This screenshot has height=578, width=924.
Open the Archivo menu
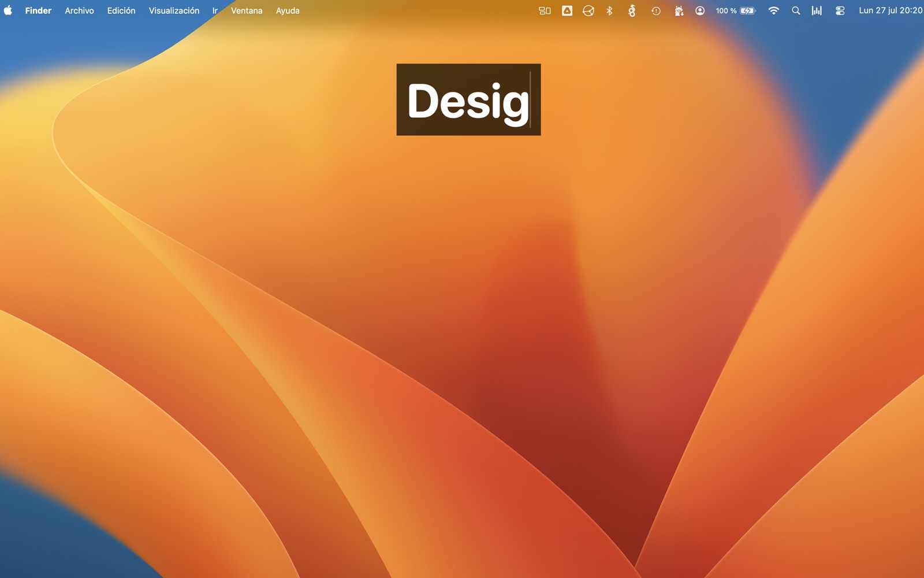[79, 10]
